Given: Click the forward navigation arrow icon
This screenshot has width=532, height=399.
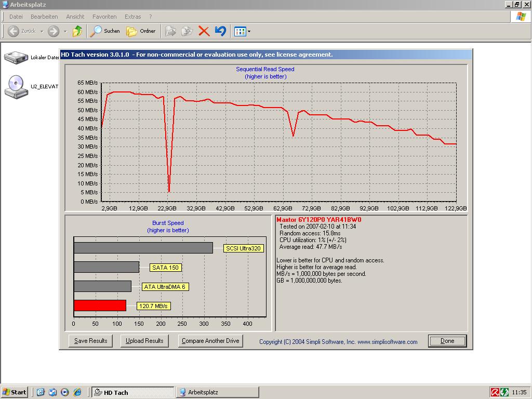Looking at the screenshot, I should pos(54,31).
